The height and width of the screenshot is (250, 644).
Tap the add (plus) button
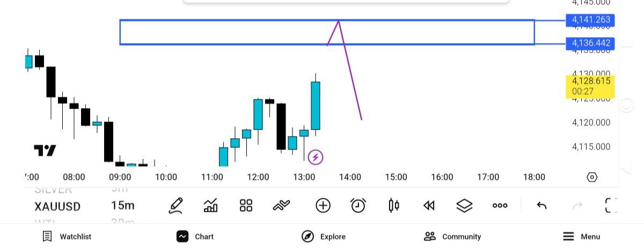(323, 205)
